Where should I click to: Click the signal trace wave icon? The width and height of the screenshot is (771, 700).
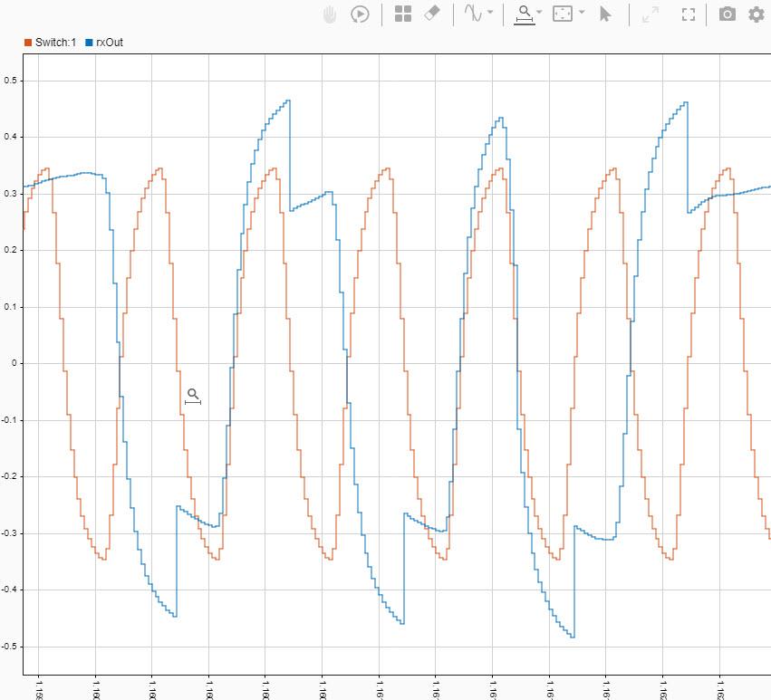[470, 14]
